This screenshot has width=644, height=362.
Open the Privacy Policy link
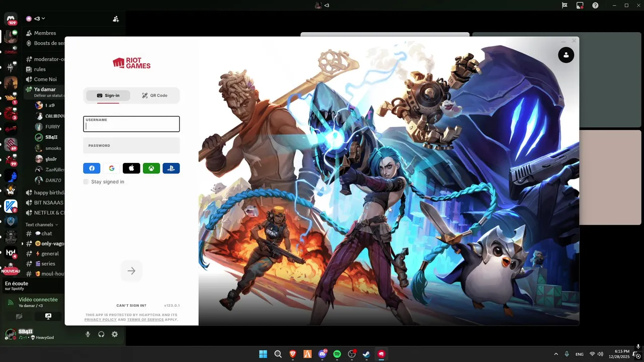100,320
